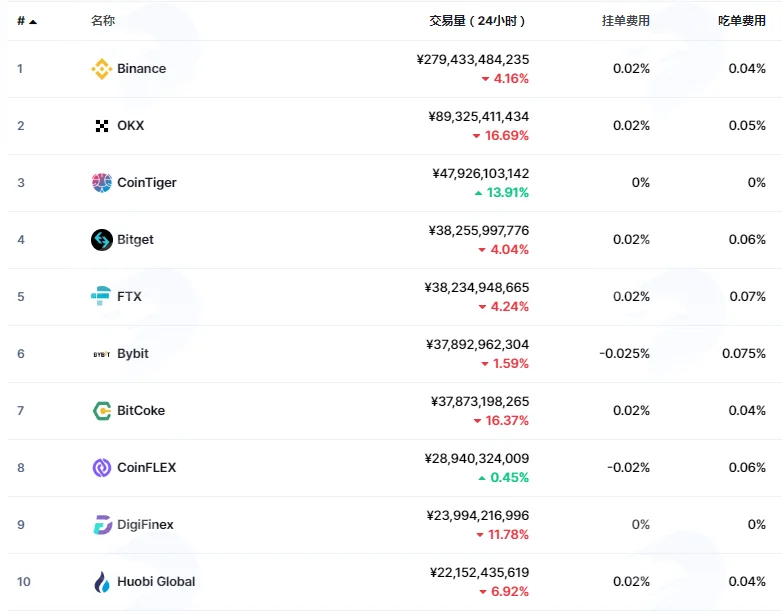Sort by 吃单费用 column header
Image resolution: width=782 pixels, height=611 pixels.
pos(742,20)
